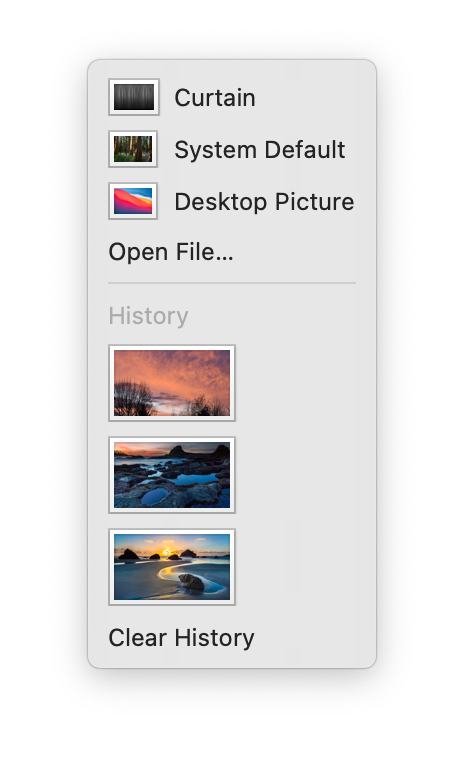
Task: Click the boulder in the stream in the beach thumbnail
Action: point(191,582)
